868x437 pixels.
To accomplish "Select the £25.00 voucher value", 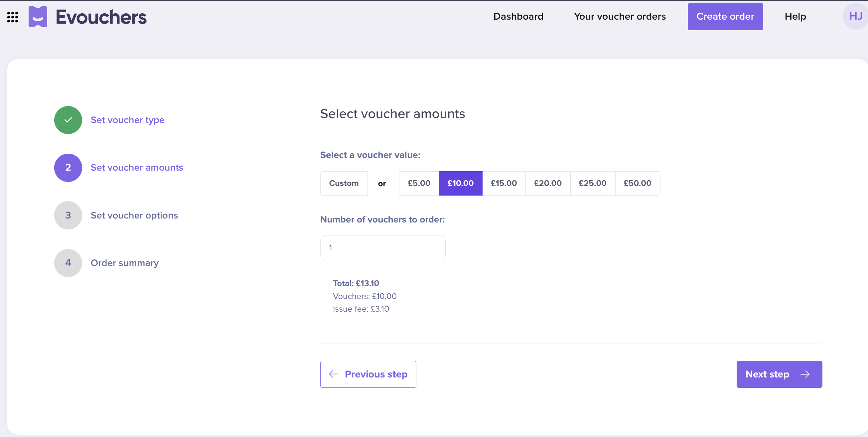I will [592, 183].
